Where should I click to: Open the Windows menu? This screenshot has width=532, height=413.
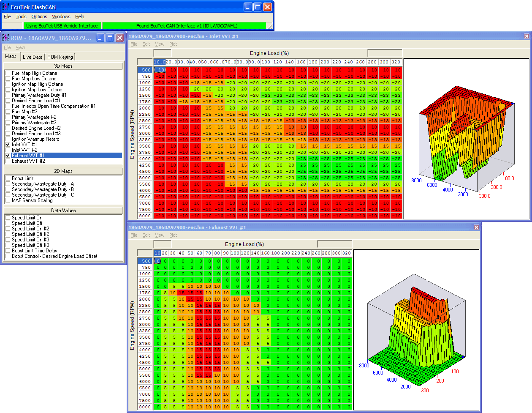coord(61,16)
